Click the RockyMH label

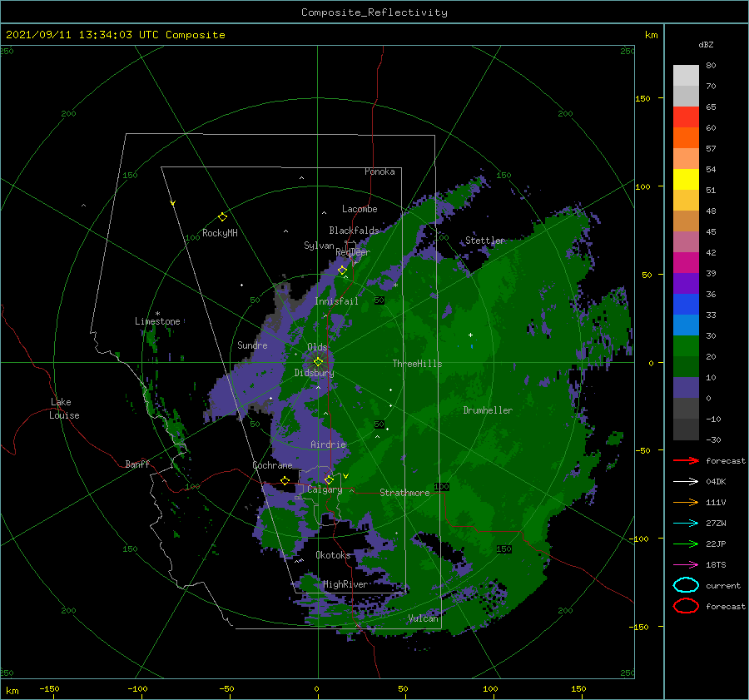(220, 233)
